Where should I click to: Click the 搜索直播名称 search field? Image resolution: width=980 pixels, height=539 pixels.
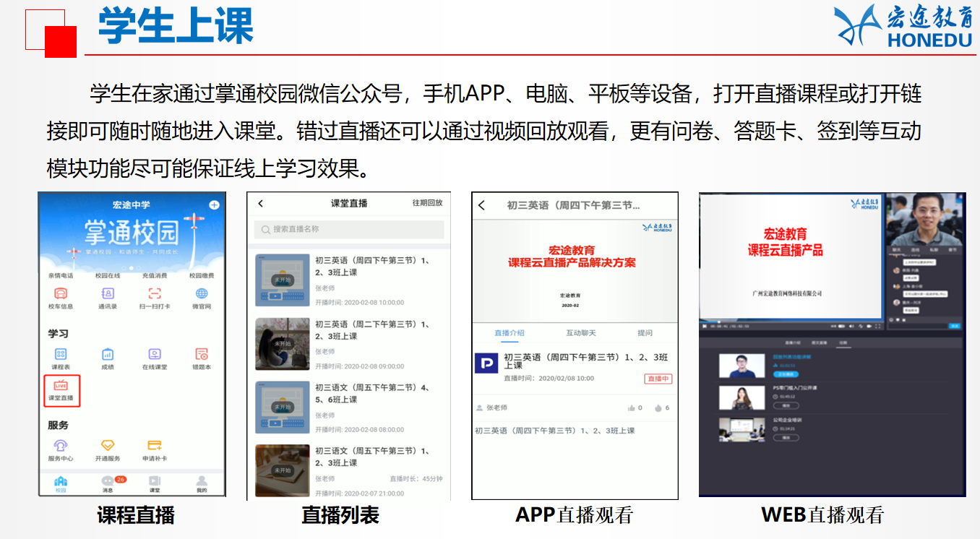tap(349, 229)
